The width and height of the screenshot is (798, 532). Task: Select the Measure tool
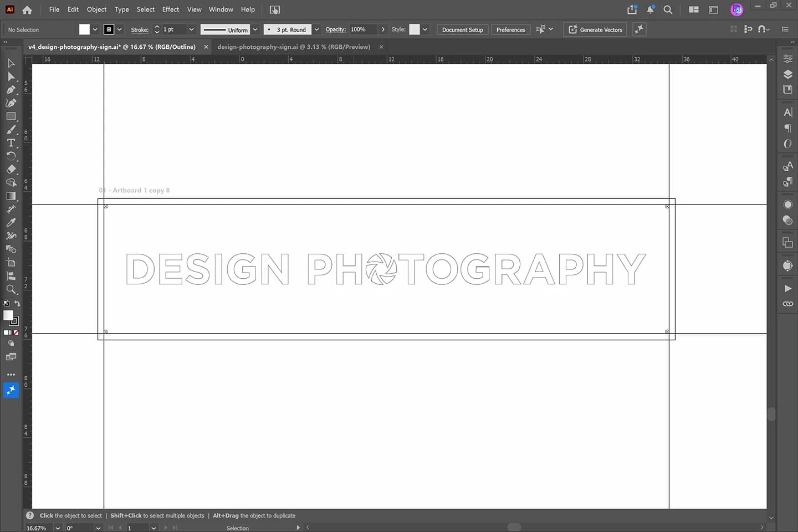[x=11, y=209]
